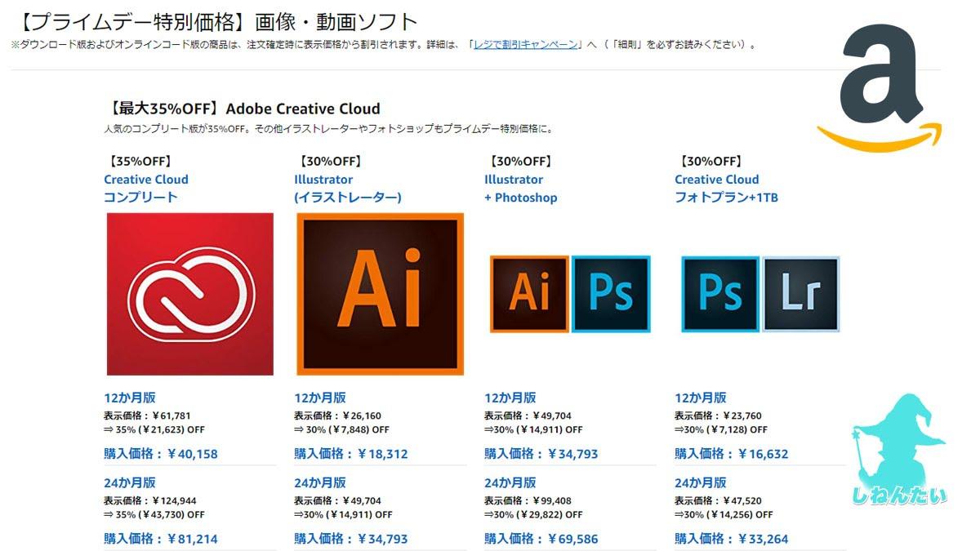The image size is (980, 551).
Task: Click purchase price ¥40,158
Action: point(161,454)
